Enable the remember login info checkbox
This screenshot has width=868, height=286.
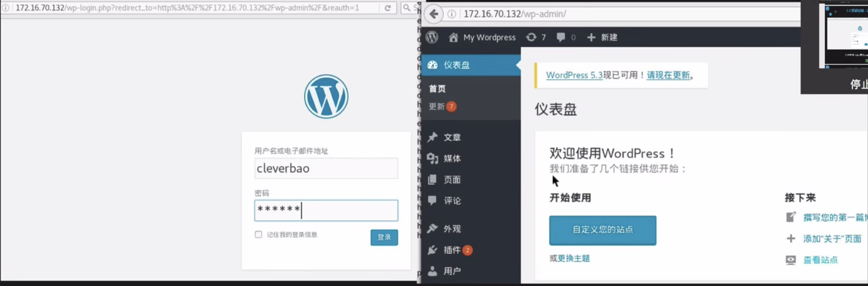(x=258, y=234)
